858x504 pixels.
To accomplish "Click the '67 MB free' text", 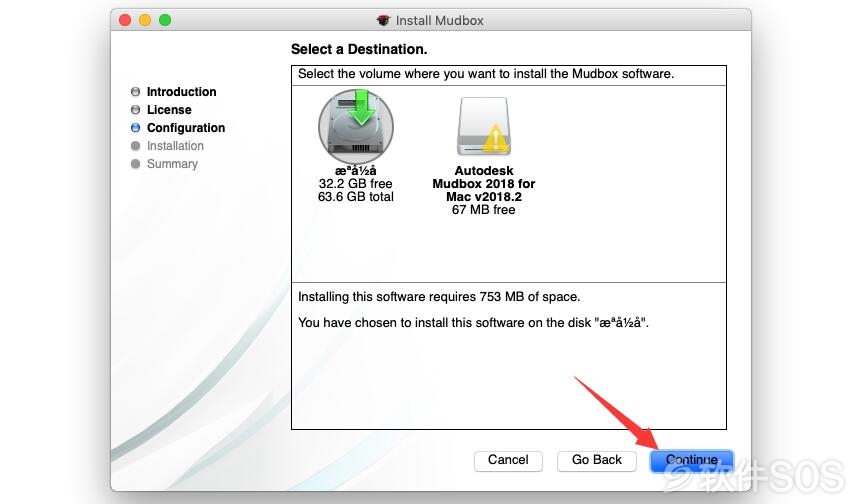I will 484,210.
